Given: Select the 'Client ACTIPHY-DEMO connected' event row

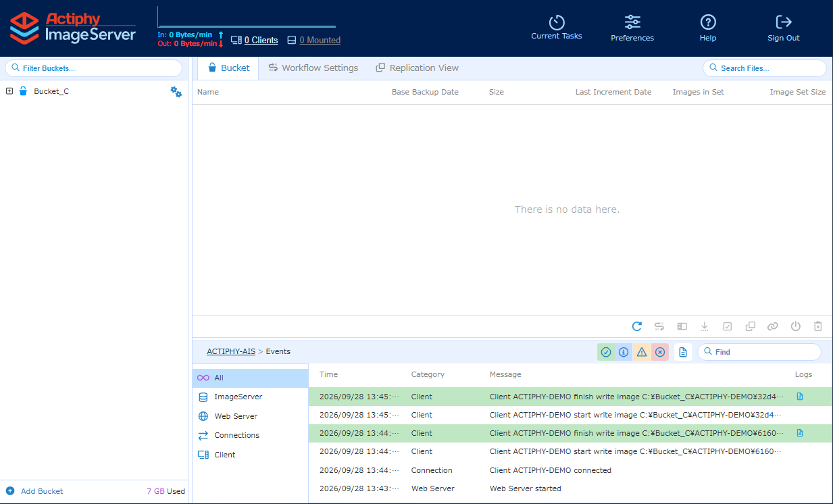Looking at the screenshot, I should pyautogui.click(x=570, y=470).
